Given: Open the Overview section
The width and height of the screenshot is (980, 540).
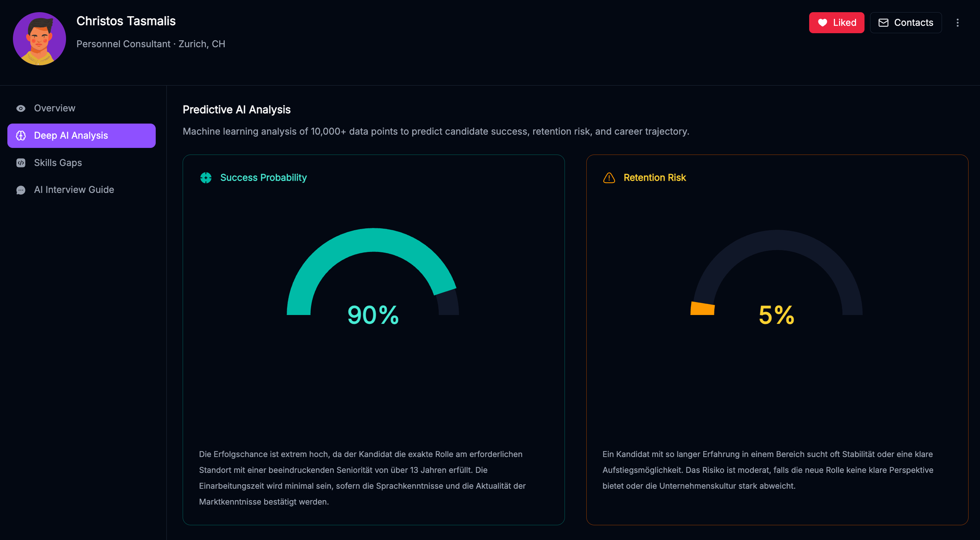Looking at the screenshot, I should click(x=55, y=108).
